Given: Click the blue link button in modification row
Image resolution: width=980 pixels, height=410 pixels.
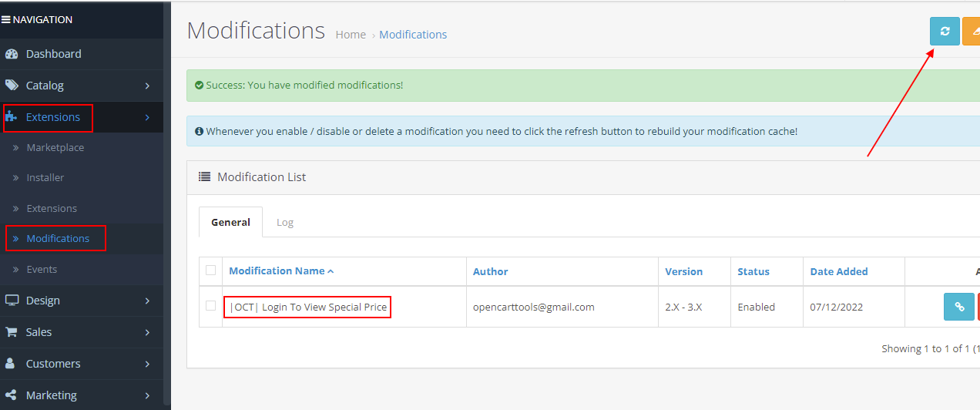Looking at the screenshot, I should (958, 307).
